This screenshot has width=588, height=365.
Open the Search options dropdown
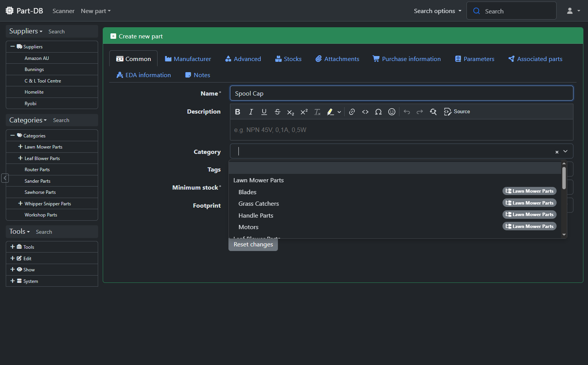click(x=437, y=11)
